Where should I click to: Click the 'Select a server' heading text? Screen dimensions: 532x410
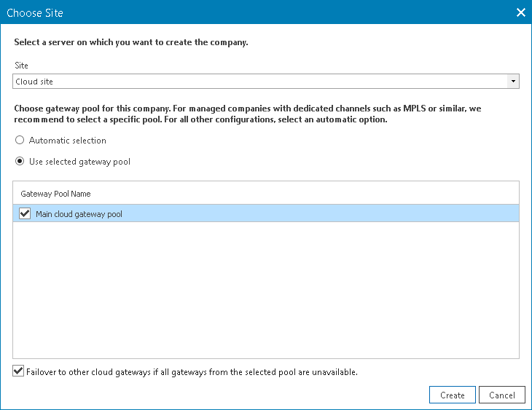(x=131, y=42)
